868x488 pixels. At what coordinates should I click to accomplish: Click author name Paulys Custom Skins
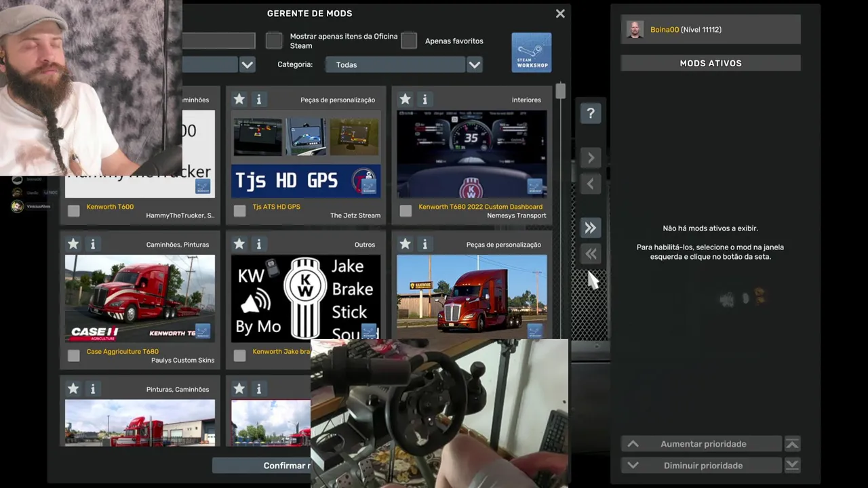point(183,361)
